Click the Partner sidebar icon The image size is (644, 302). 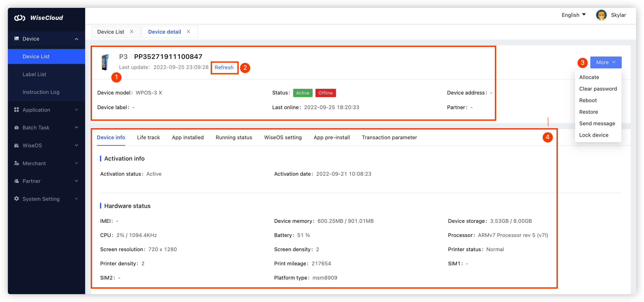(x=17, y=181)
